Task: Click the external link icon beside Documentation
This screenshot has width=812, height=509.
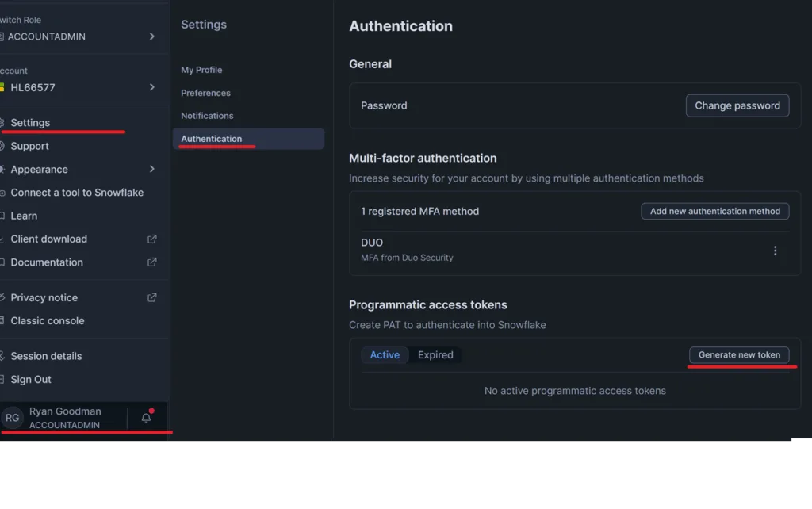Action: (151, 262)
